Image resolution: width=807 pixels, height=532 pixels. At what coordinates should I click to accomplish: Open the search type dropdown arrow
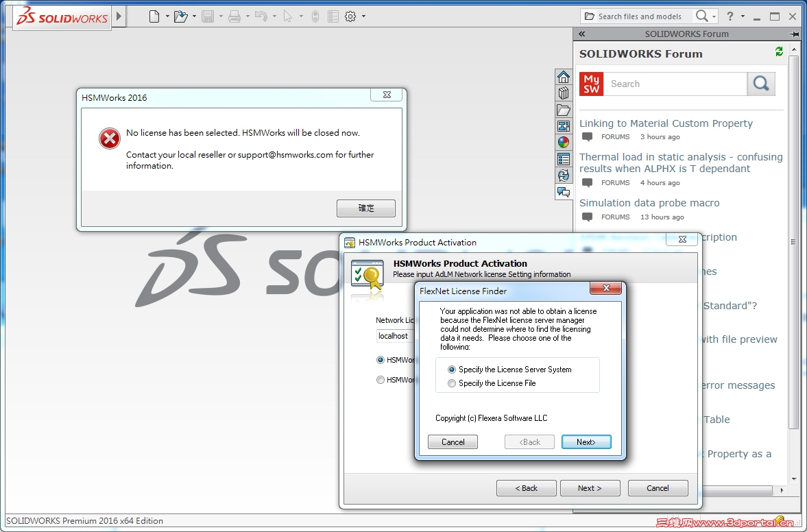coord(714,16)
